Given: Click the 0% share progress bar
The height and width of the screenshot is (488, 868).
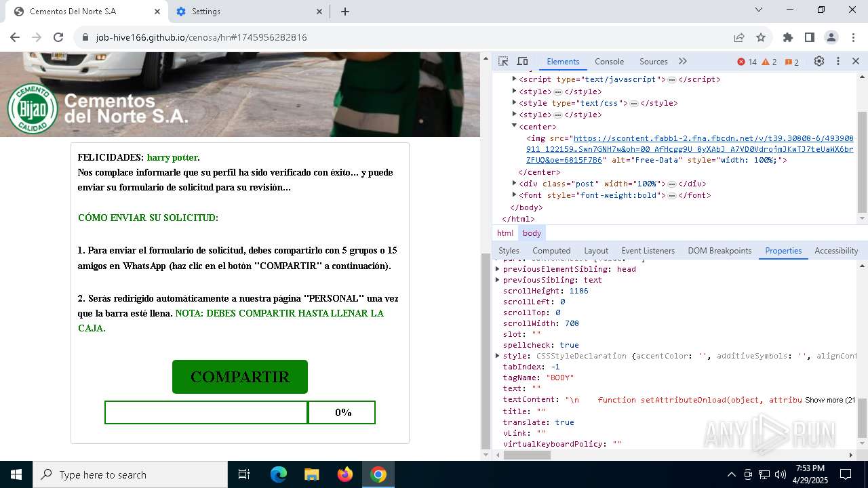Looking at the screenshot, I should pyautogui.click(x=240, y=412).
